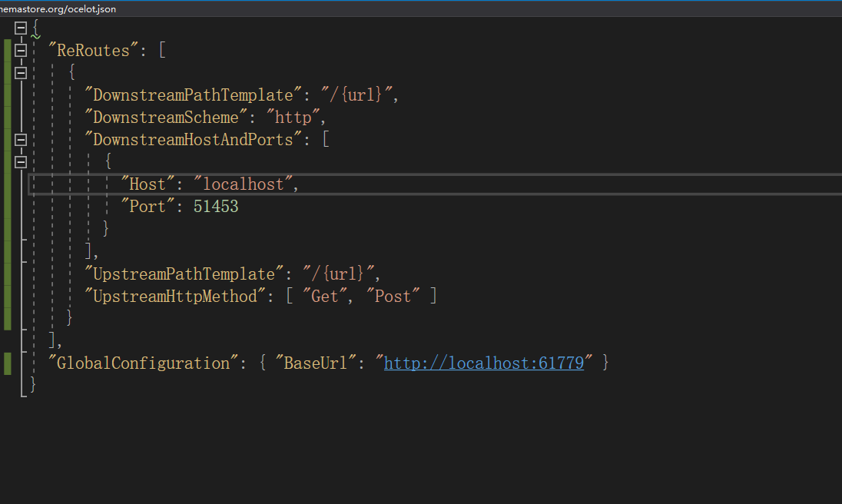Click the green change indicator beside ReRoutes
This screenshot has width=842, height=504.
pos(6,50)
